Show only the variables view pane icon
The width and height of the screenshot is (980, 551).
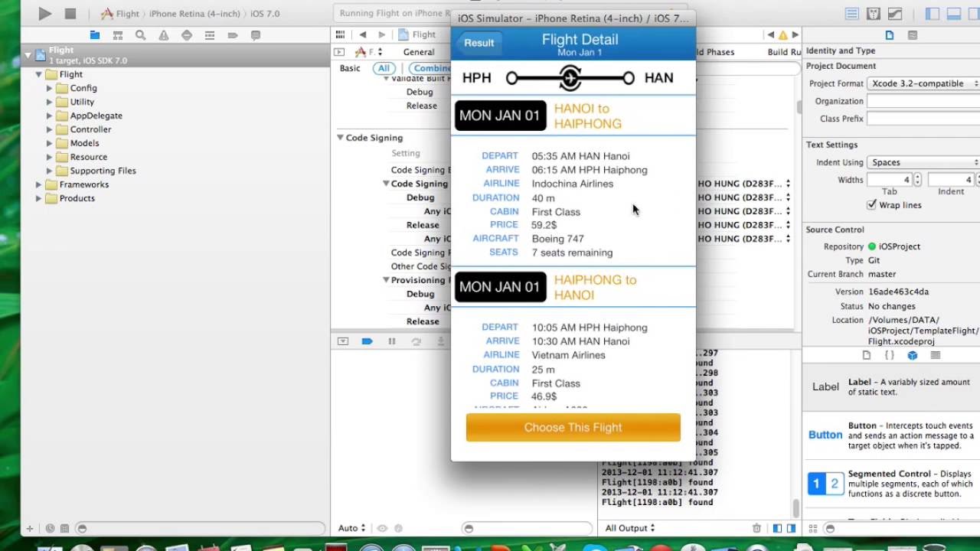coord(777,528)
